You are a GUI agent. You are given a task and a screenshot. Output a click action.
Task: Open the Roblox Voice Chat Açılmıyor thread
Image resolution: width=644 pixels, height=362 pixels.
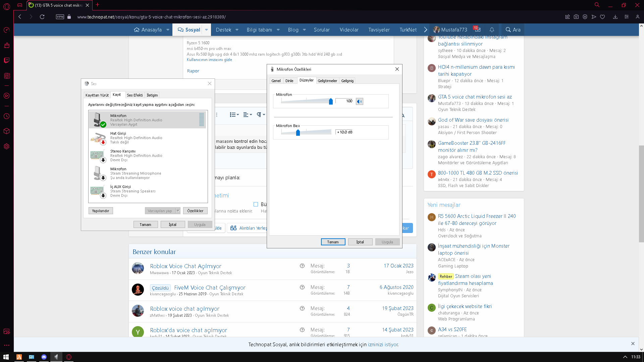(x=185, y=266)
